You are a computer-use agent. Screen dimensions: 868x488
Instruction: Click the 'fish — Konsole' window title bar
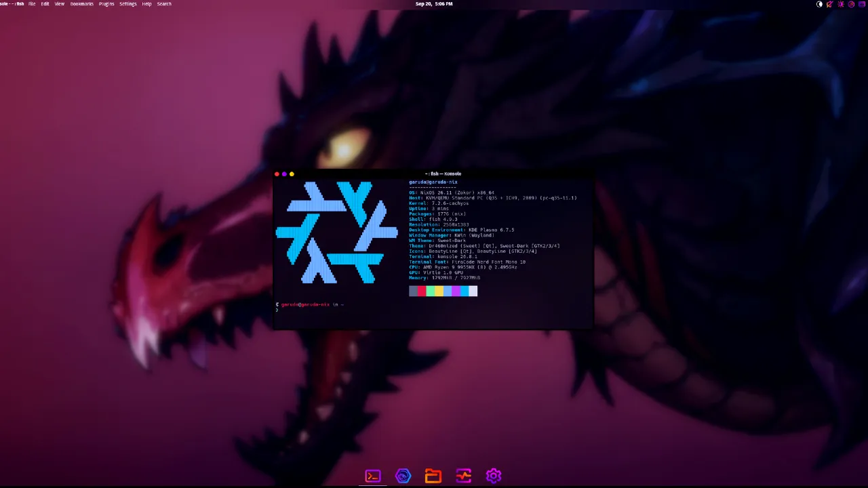(434, 174)
